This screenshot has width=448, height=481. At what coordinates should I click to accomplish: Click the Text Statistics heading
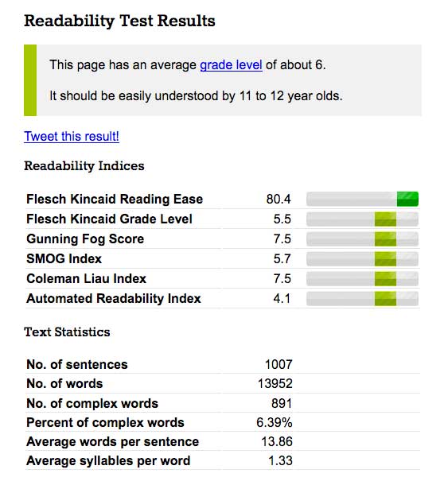click(x=67, y=332)
